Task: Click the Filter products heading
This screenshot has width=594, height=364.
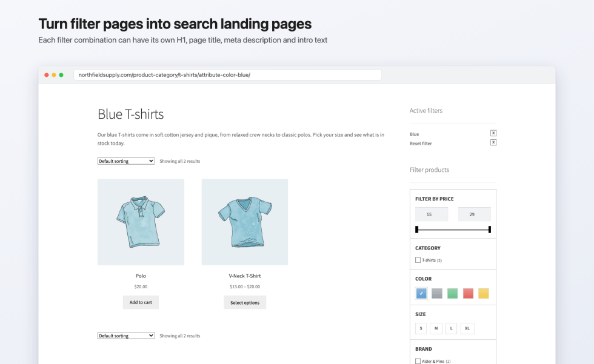Action: coord(429,170)
